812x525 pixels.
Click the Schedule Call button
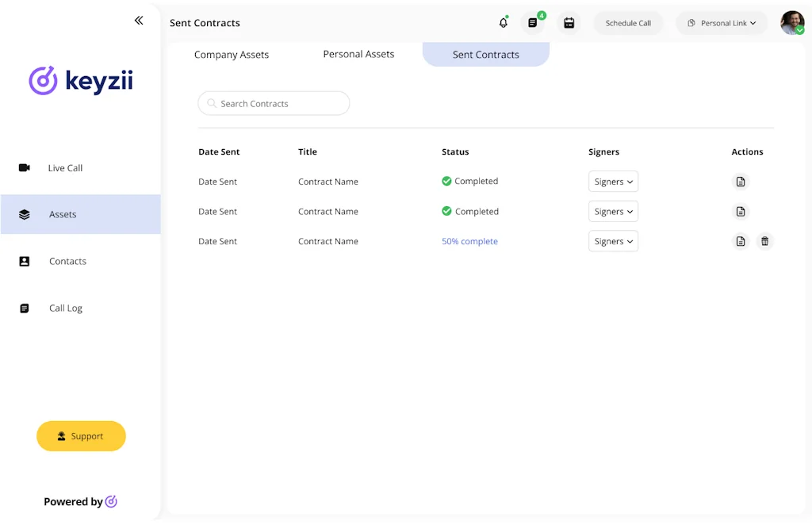628,23
